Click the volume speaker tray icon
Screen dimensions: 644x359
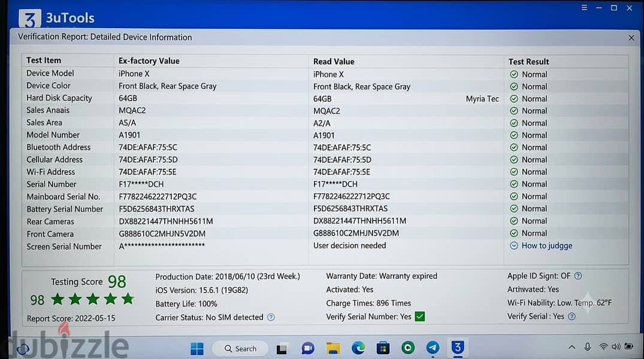(616, 346)
